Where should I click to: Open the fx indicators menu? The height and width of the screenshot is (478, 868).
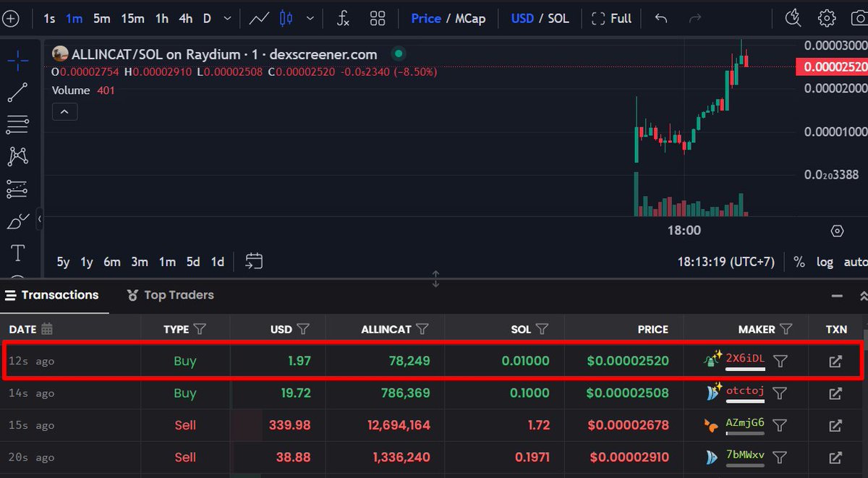(x=343, y=19)
